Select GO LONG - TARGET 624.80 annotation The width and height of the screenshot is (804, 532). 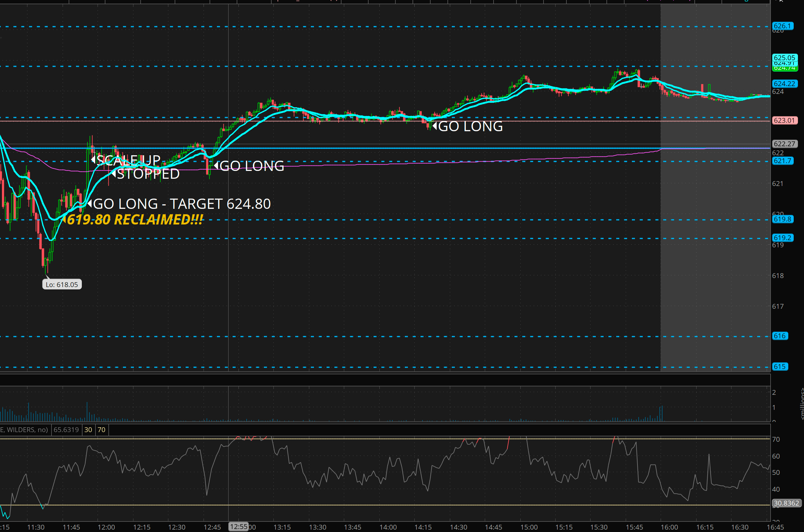182,204
